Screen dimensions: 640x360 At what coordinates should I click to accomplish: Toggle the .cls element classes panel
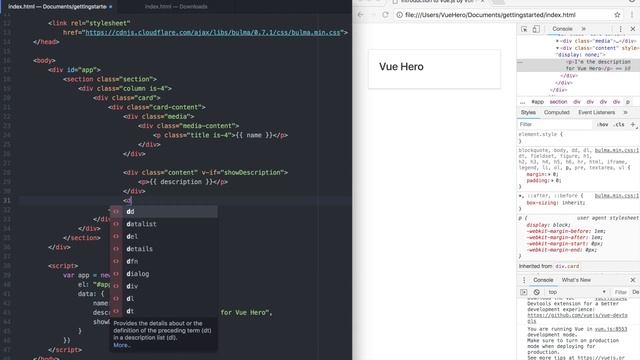619,124
